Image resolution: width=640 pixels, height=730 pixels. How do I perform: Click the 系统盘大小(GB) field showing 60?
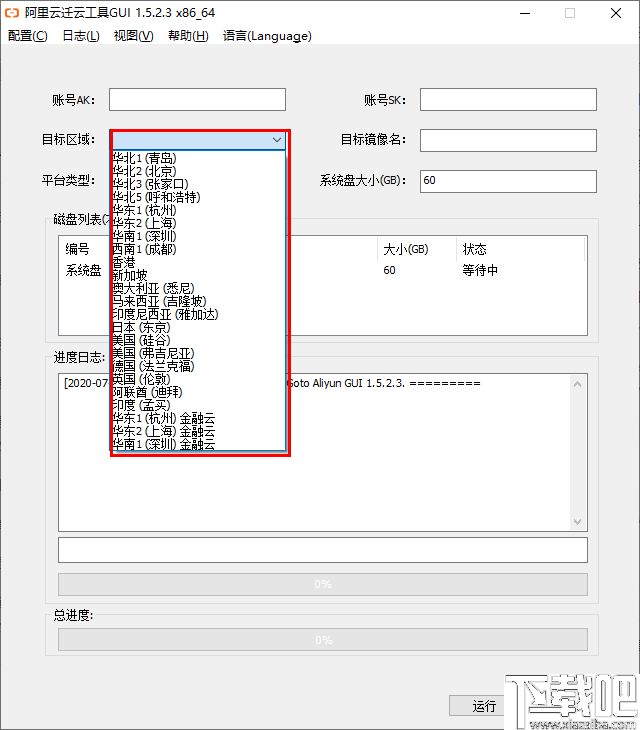[508, 181]
